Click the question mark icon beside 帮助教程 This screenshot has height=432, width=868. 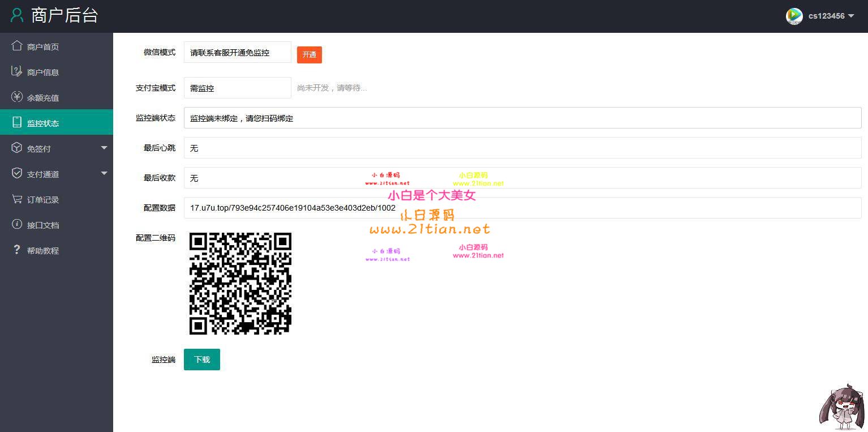click(x=17, y=250)
